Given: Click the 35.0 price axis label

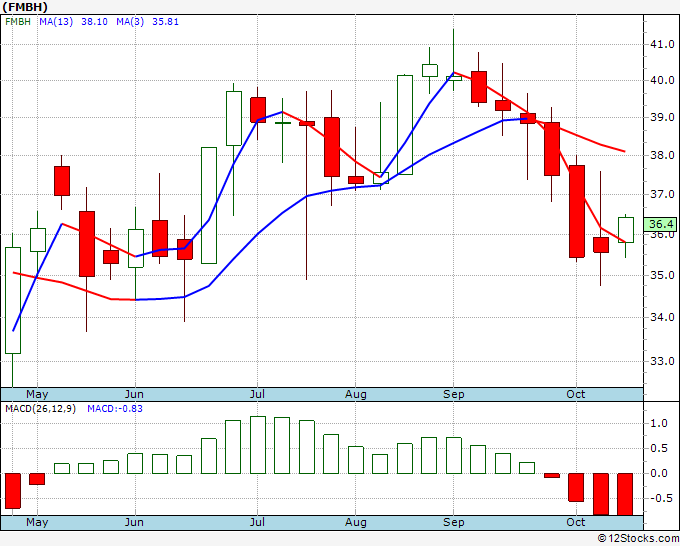Looking at the screenshot, I should [662, 275].
